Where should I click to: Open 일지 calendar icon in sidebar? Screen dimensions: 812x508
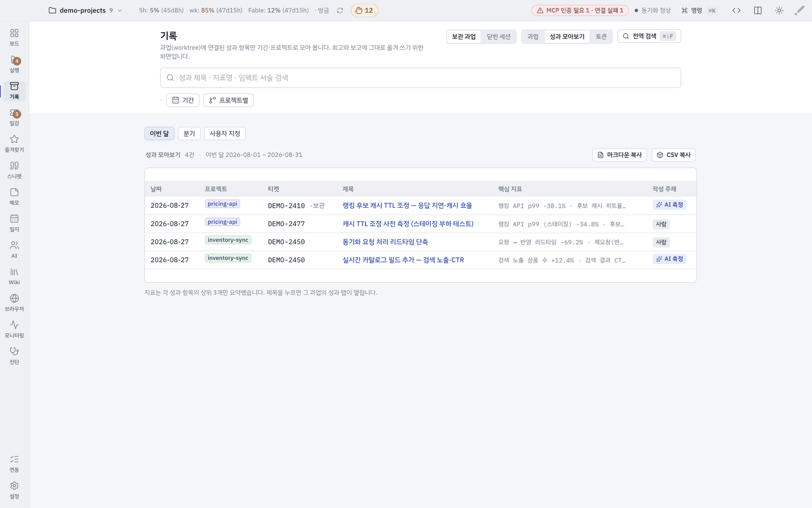tap(14, 224)
